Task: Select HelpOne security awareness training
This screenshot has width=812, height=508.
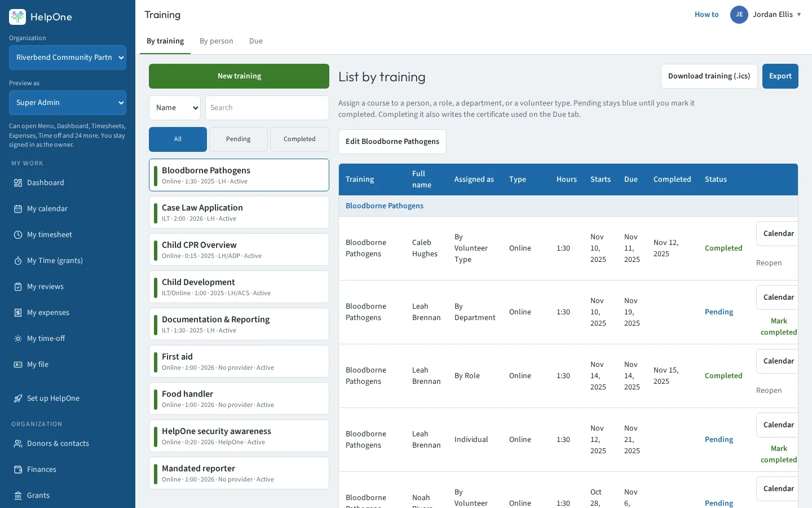Action: coord(239,436)
